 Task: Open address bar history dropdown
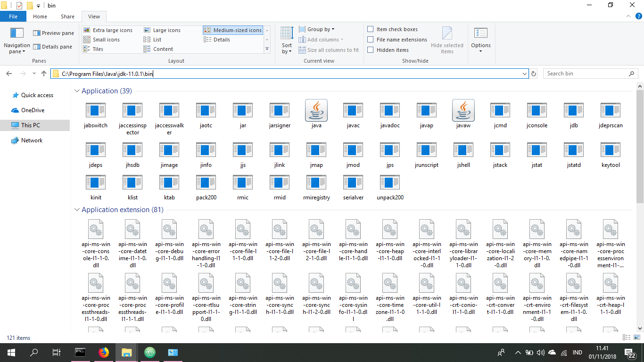click(525, 74)
